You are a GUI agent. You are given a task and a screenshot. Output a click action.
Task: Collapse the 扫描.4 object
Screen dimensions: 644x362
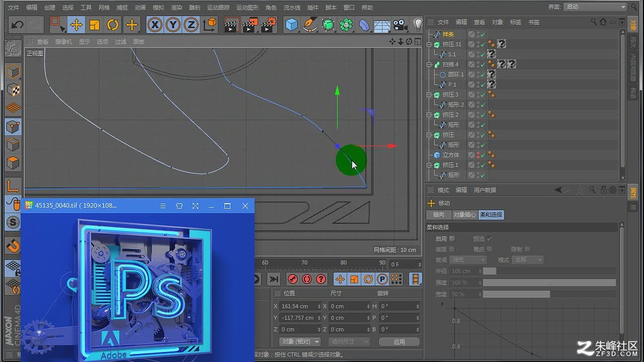pyautogui.click(x=429, y=64)
